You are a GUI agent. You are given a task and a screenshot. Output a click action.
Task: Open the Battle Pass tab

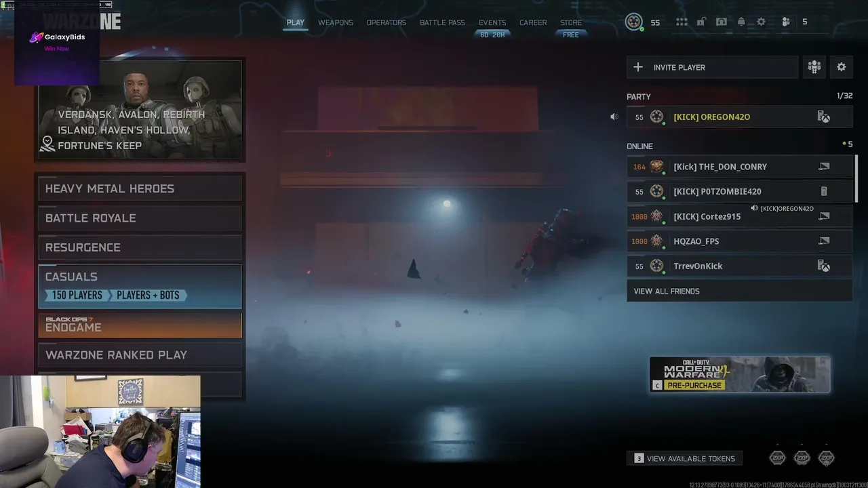442,22
